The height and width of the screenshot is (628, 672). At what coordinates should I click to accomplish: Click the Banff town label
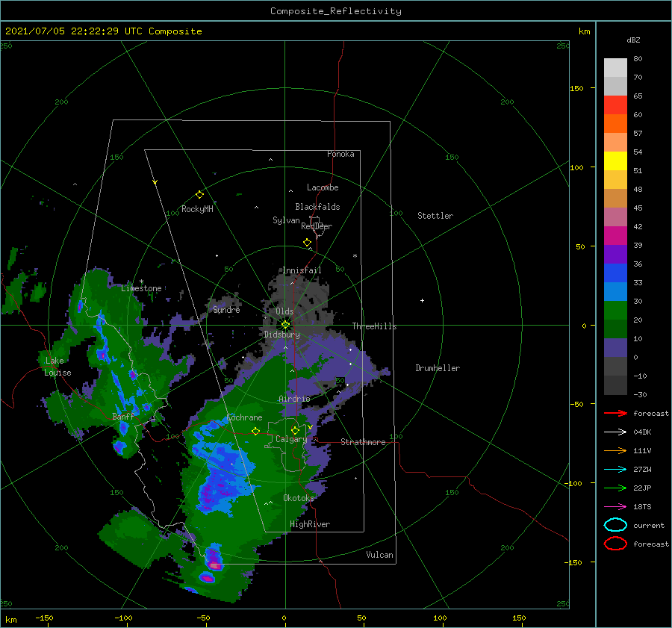coord(123,417)
